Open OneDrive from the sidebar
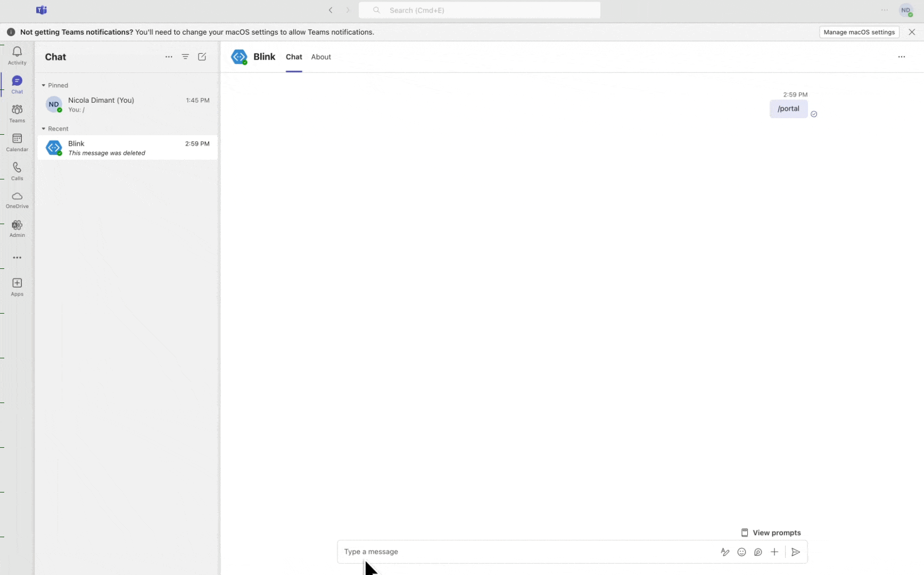 [x=17, y=200]
